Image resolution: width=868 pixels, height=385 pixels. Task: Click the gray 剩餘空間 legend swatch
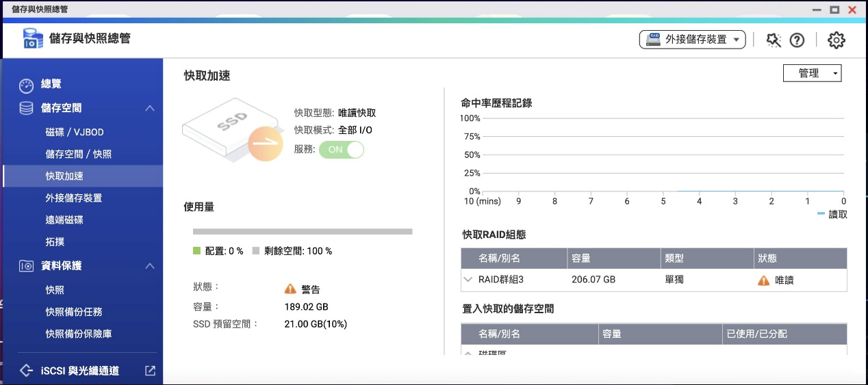[x=256, y=251]
